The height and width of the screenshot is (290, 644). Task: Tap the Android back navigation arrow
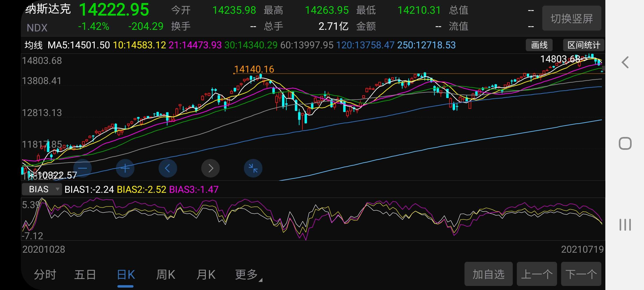(x=625, y=63)
